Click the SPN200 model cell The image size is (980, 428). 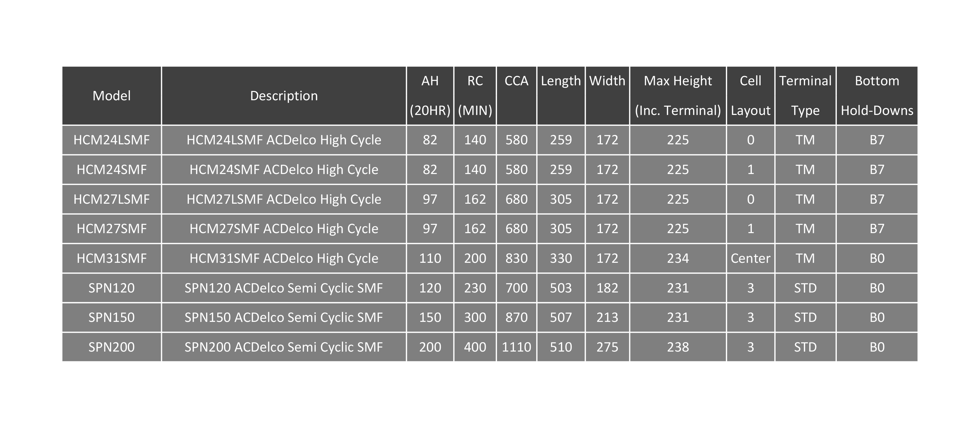coord(111,347)
